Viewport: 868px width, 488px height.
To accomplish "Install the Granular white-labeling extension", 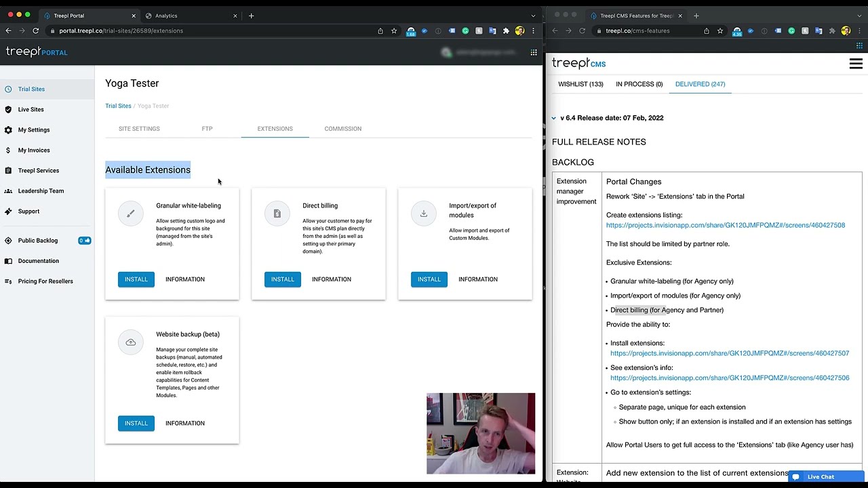I will (136, 279).
